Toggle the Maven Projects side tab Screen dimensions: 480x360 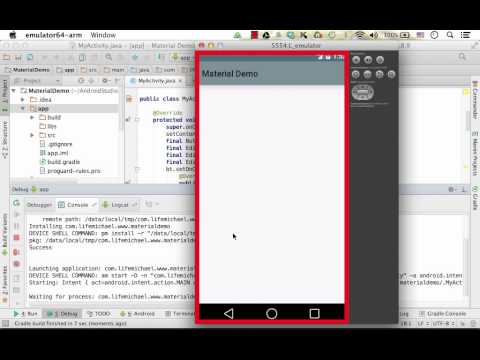(475, 154)
